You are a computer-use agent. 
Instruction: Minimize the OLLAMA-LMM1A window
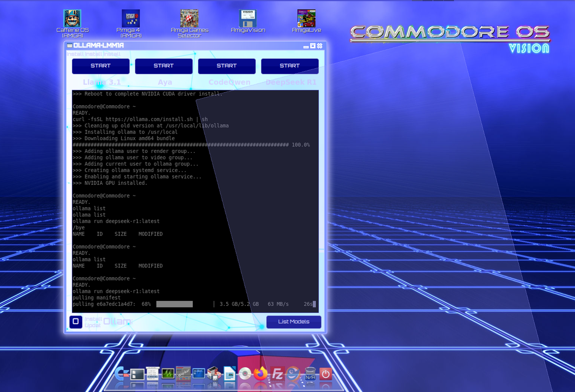pos(306,47)
